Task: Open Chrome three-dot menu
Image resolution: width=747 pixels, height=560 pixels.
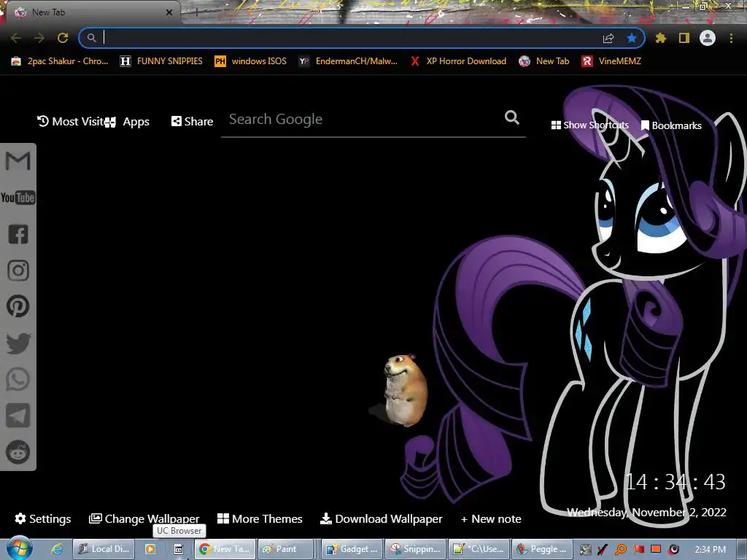Action: 731,38
